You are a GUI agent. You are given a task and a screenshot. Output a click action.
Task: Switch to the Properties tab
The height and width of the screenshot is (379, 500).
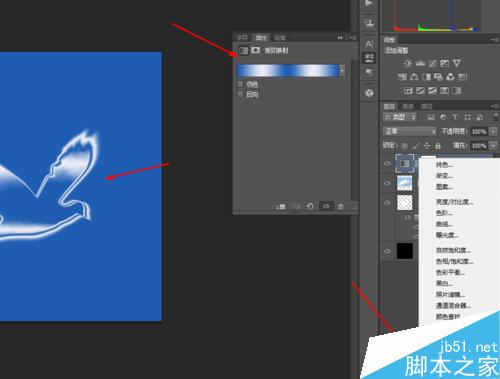(x=261, y=38)
